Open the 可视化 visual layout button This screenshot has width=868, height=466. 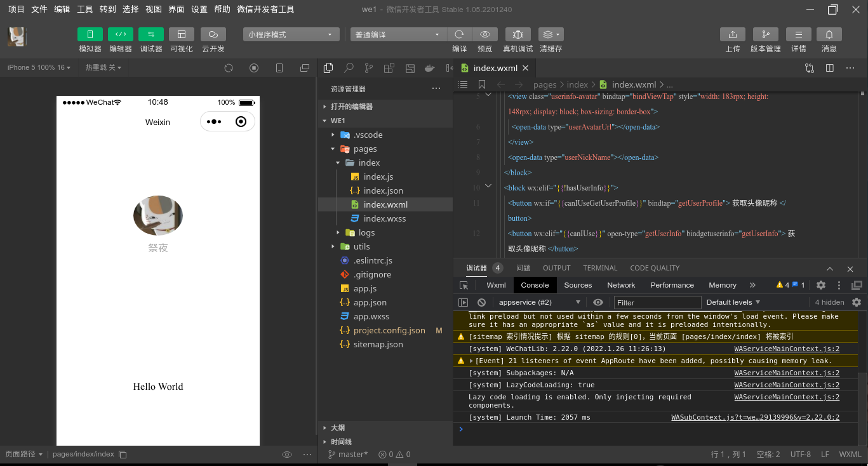tap(182, 34)
